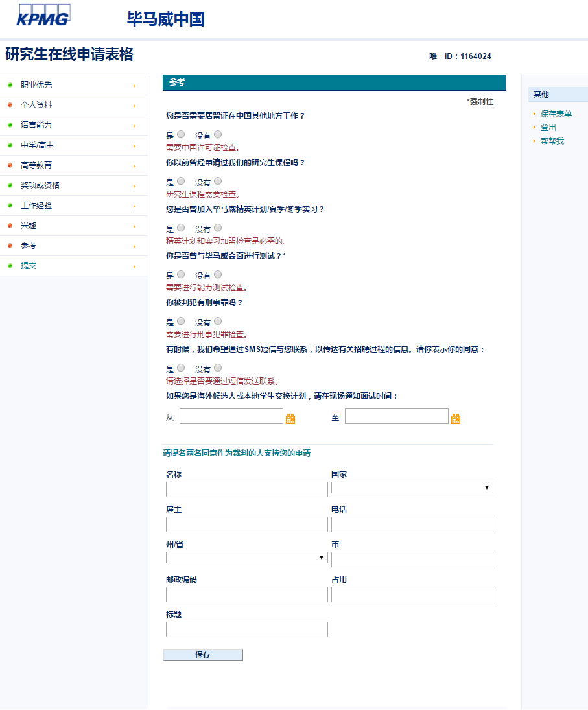This screenshot has height=710, width=588.
Task: Select 没有 to decline SMS contact
Action: point(218,368)
